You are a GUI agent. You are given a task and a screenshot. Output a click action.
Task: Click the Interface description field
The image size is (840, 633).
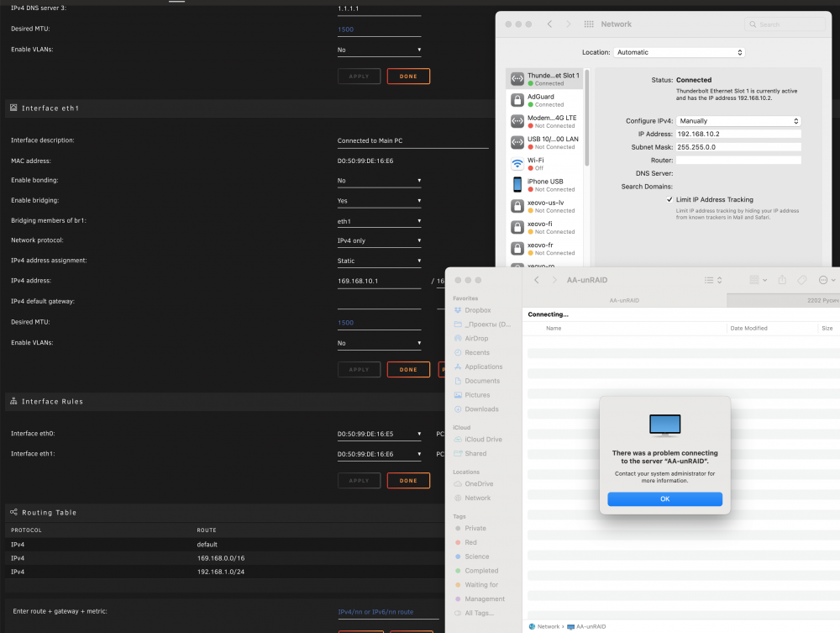coord(412,141)
